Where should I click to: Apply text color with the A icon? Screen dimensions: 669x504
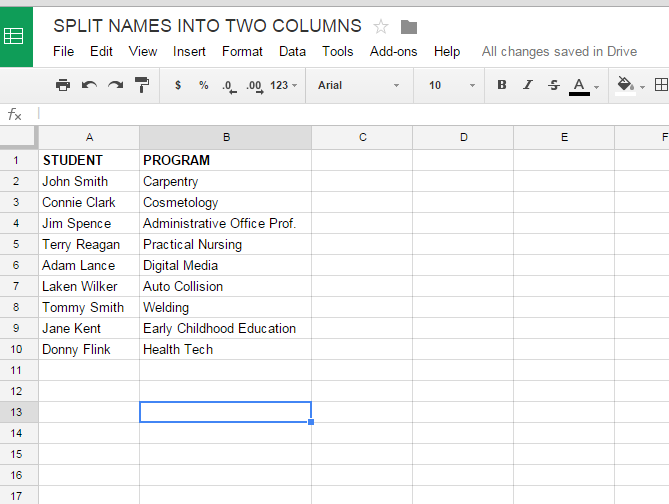click(579, 86)
